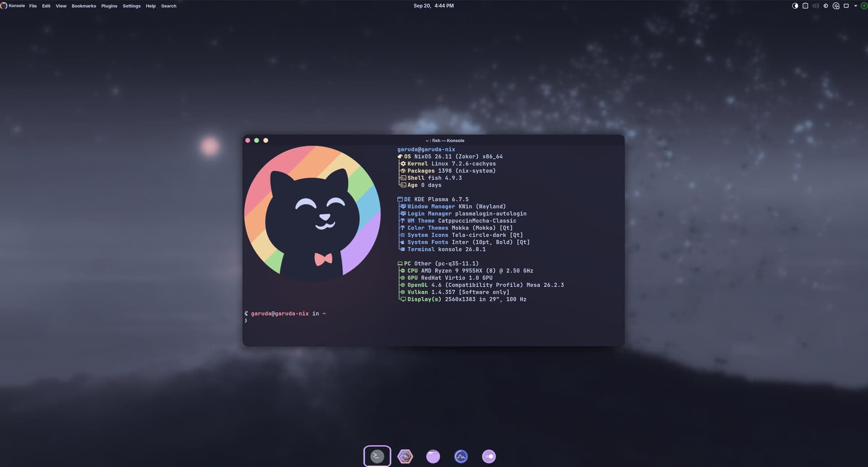Image resolution: width=868 pixels, height=467 pixels.
Task: Click the disk and devices tray icon
Action: (x=836, y=6)
